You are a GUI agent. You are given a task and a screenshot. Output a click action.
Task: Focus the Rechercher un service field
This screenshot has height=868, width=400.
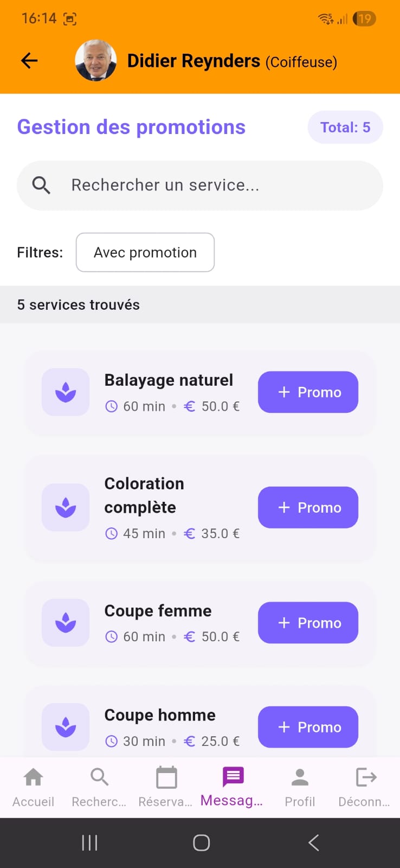tap(217, 186)
